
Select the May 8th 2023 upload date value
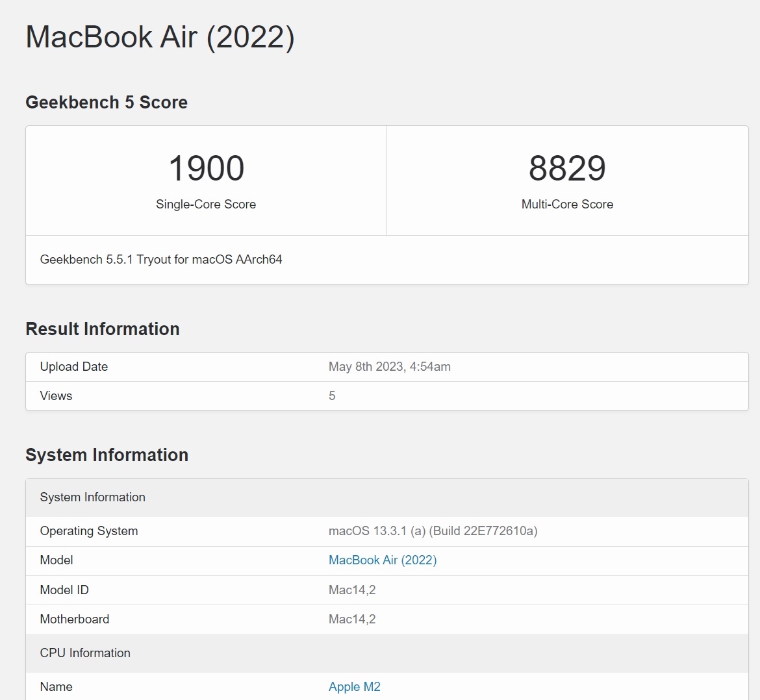[x=390, y=367]
